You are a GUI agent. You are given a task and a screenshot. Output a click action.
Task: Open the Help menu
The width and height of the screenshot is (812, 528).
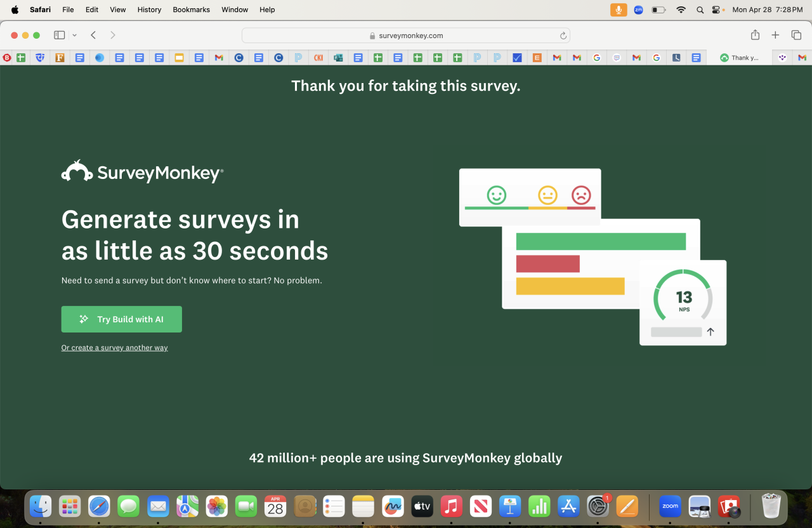coord(267,10)
